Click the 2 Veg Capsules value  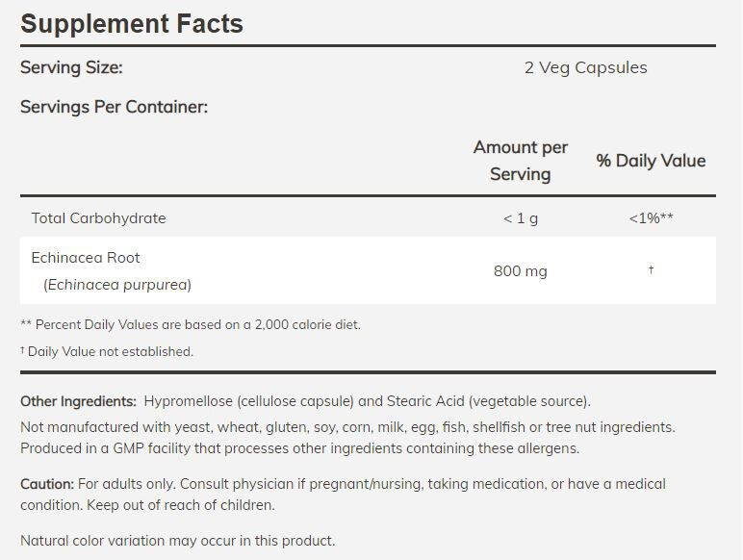(x=585, y=67)
